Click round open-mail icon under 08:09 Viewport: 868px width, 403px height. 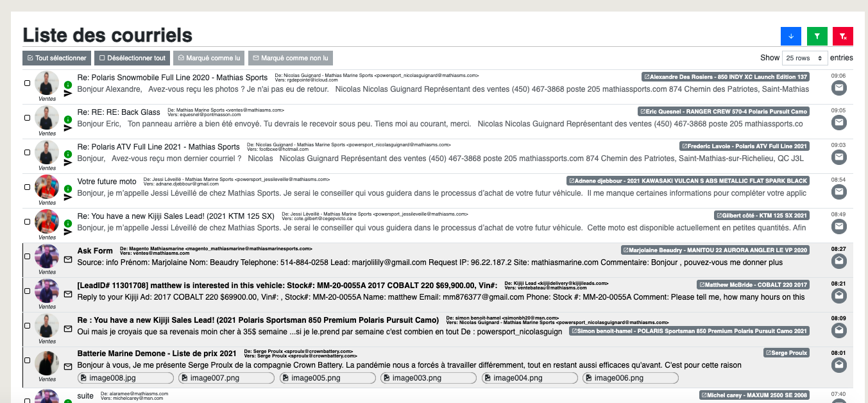pyautogui.click(x=838, y=330)
